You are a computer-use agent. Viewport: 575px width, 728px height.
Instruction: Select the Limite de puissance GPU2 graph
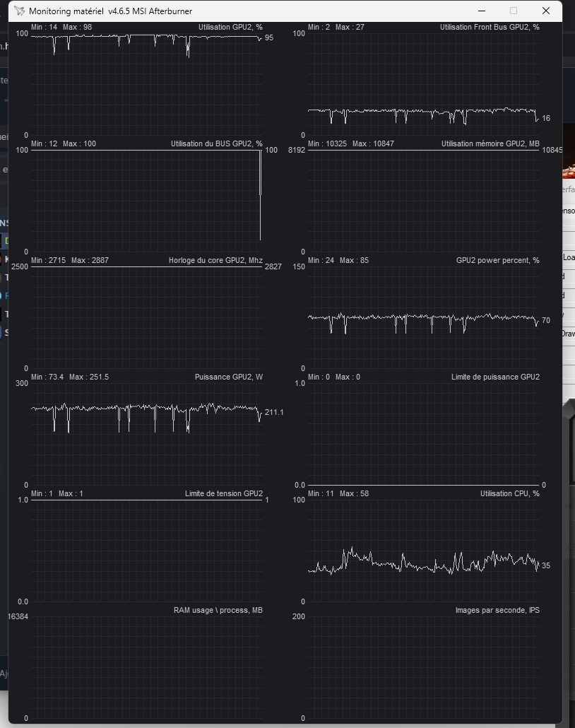coord(422,435)
